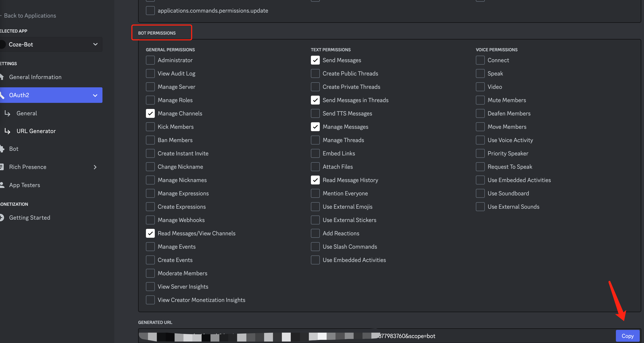Uncheck the Manage Channels permission
This screenshot has height=343, width=644.
click(150, 113)
